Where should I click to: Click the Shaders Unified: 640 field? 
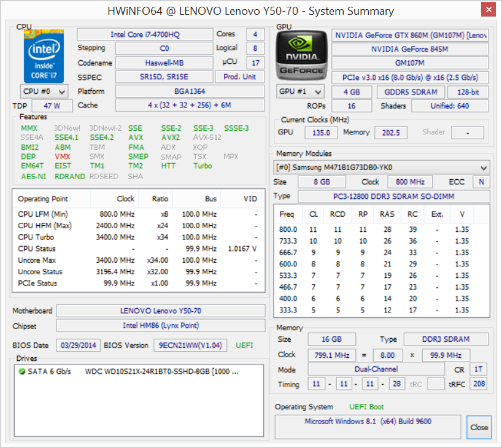coord(450,106)
